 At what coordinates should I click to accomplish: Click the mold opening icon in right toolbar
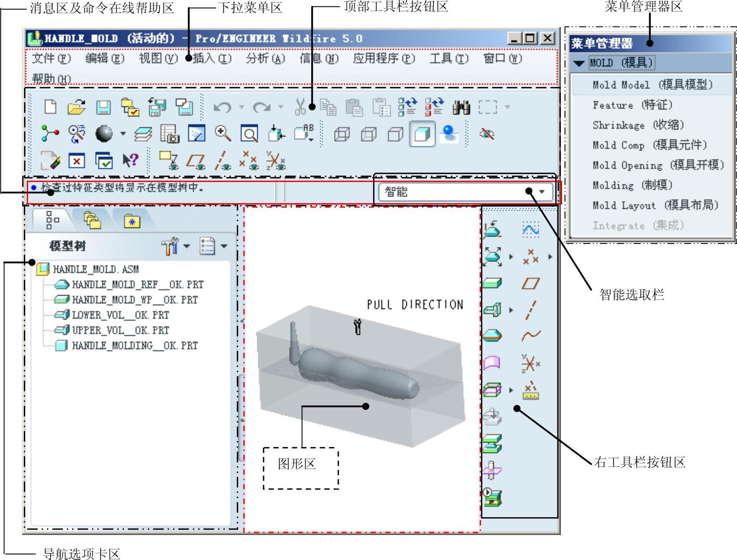tap(492, 444)
